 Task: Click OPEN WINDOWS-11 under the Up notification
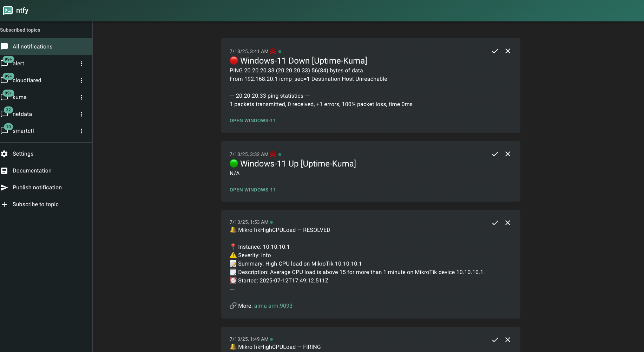pyautogui.click(x=253, y=190)
